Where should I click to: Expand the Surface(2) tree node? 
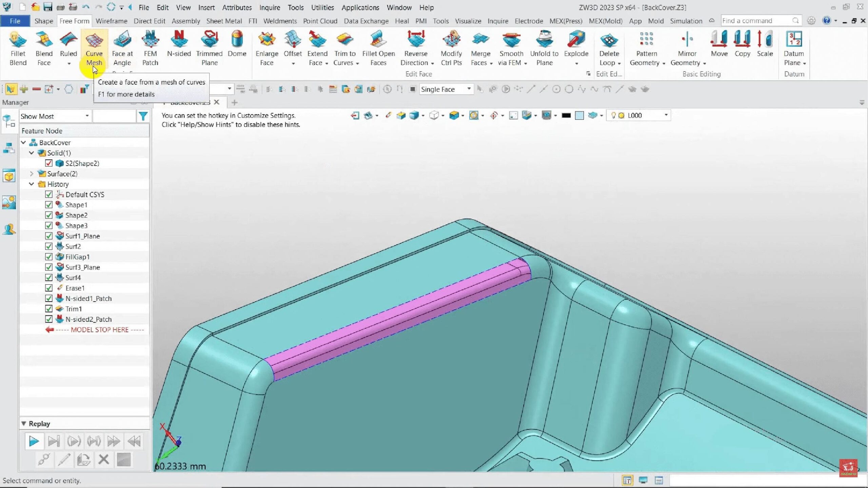tap(32, 174)
